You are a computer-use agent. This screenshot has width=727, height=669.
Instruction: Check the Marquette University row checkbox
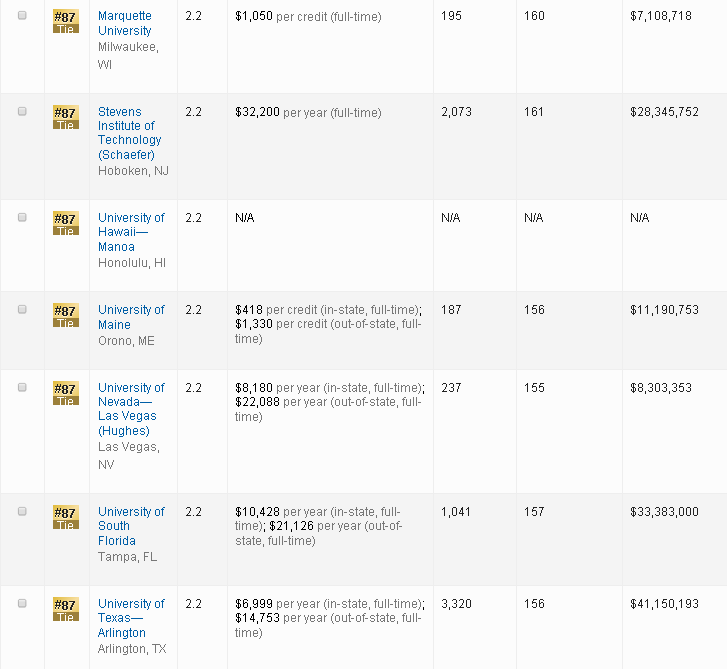22,17
